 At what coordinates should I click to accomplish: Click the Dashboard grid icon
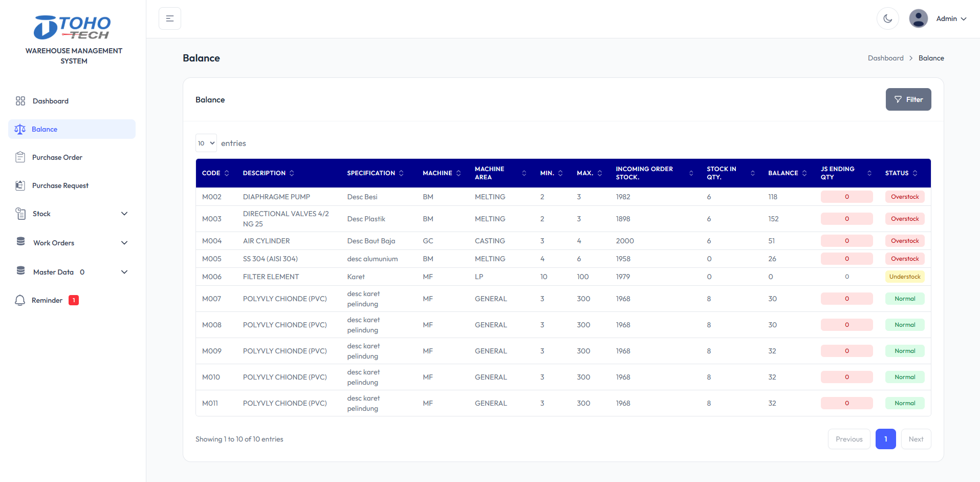pyautogui.click(x=20, y=101)
